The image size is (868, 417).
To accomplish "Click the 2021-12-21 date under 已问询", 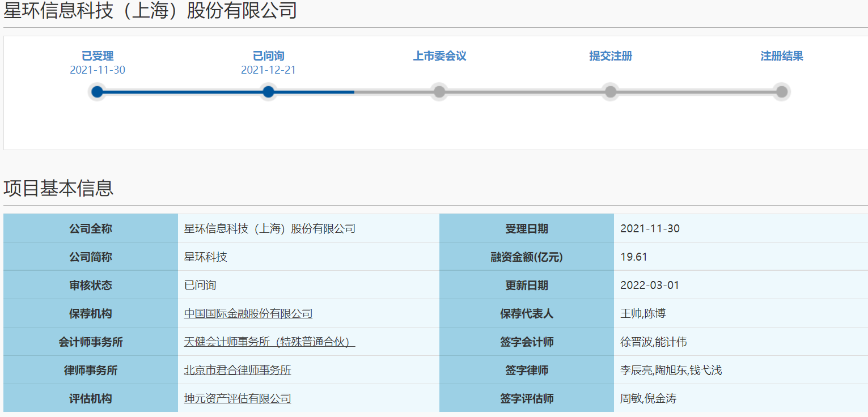I will tap(269, 70).
